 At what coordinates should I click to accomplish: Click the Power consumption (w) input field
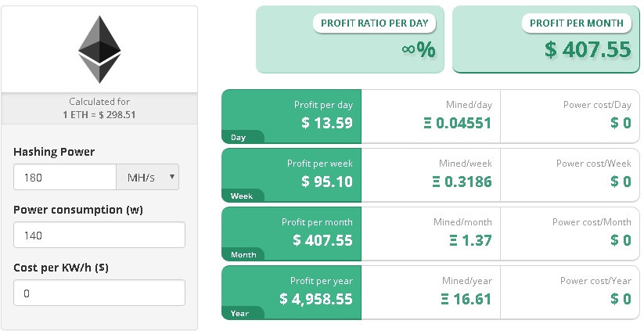(x=99, y=235)
